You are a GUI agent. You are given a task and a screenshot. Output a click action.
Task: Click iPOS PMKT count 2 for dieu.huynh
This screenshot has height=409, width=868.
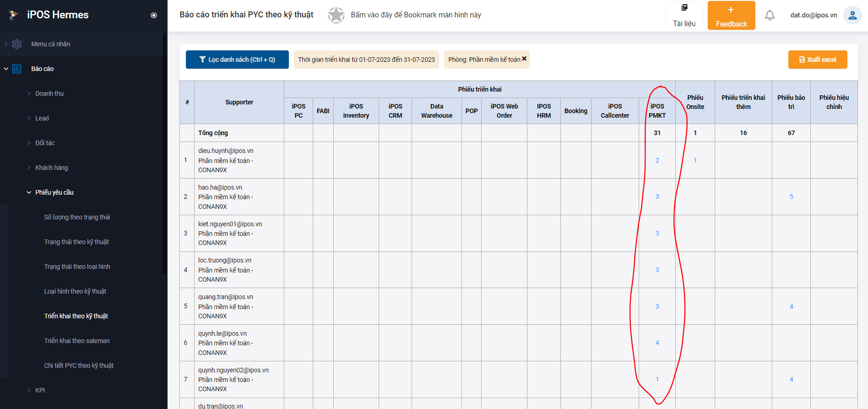pyautogui.click(x=657, y=160)
